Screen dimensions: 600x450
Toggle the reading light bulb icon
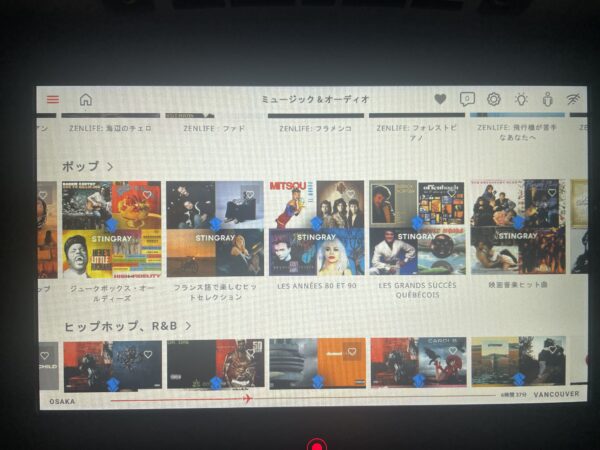(x=521, y=99)
